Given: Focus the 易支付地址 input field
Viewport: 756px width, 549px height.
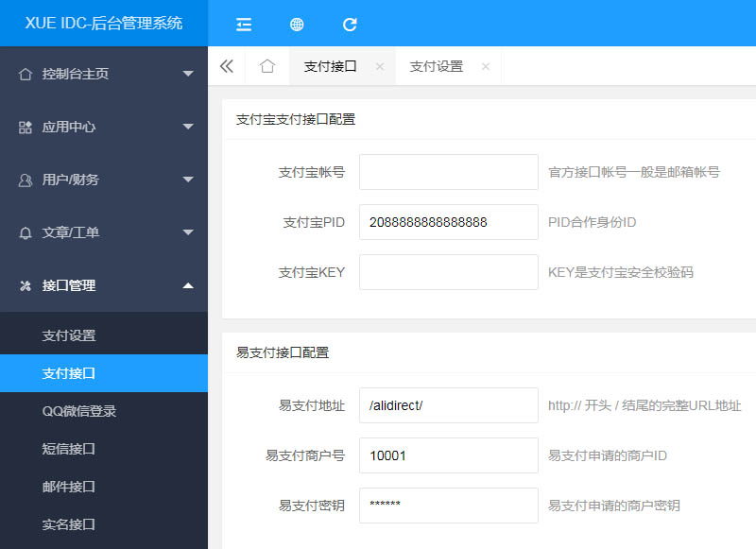Looking at the screenshot, I should click(x=448, y=405).
